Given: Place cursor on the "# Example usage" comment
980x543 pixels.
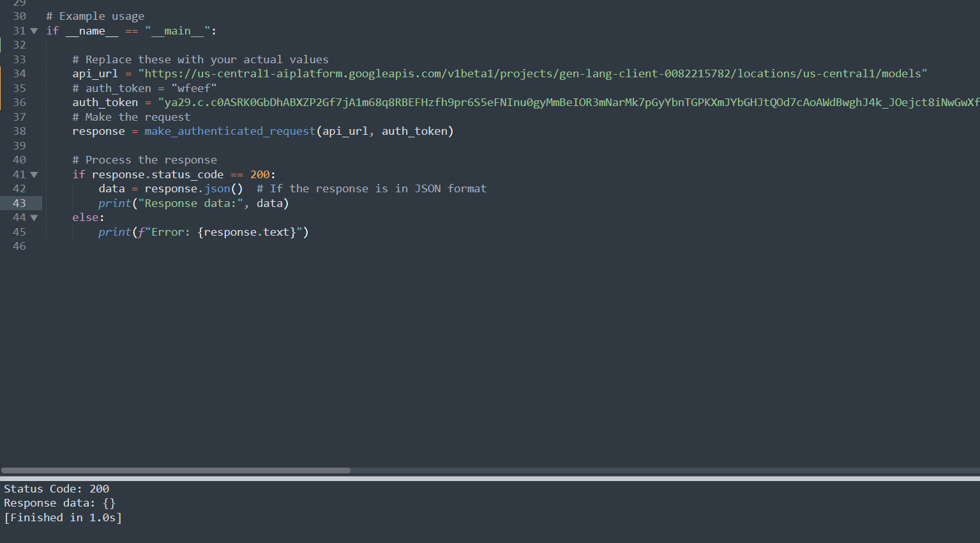Looking at the screenshot, I should tap(95, 16).
